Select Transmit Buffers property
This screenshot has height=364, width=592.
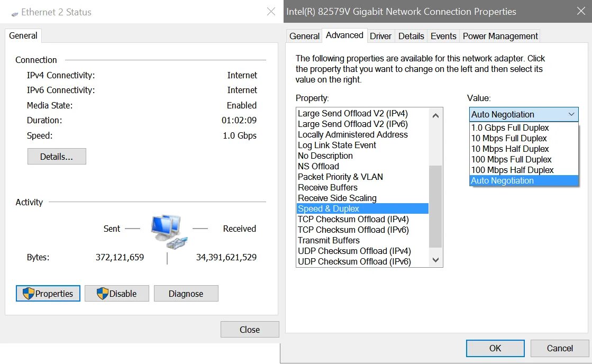click(x=362, y=240)
